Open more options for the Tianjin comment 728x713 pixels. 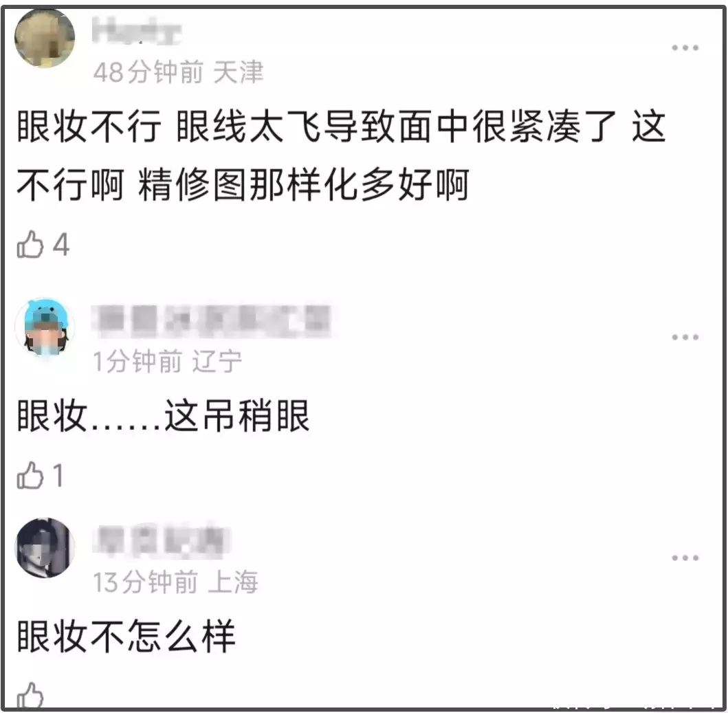[x=685, y=48]
